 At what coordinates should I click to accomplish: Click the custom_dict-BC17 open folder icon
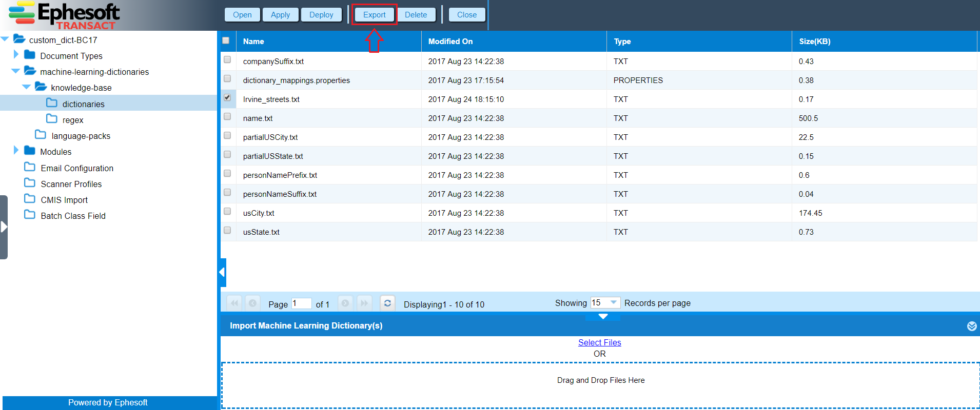tap(19, 38)
